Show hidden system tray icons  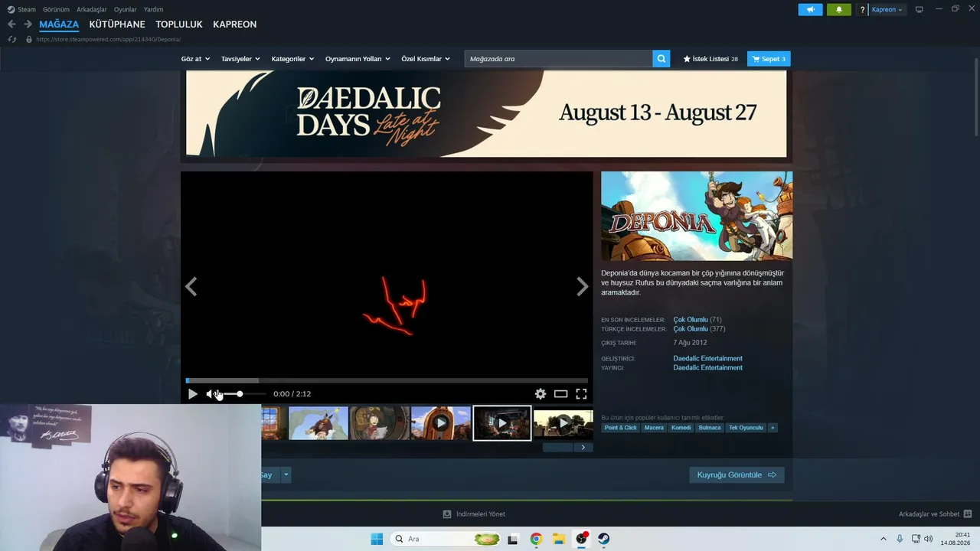click(883, 539)
